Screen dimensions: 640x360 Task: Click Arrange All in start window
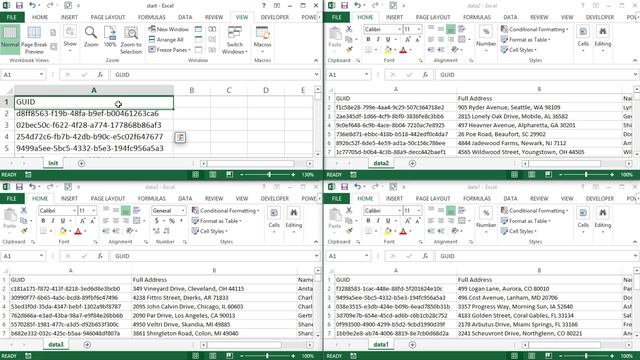[x=166, y=40]
